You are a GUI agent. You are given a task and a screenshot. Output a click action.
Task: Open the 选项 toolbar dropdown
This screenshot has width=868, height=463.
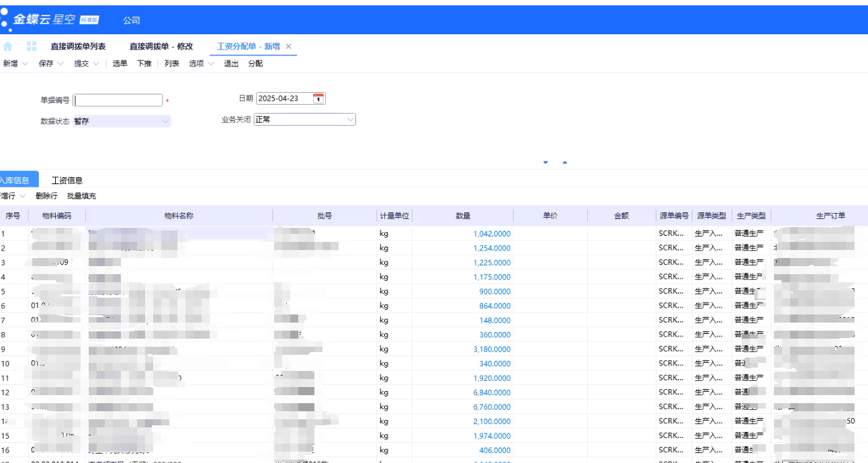(210, 64)
